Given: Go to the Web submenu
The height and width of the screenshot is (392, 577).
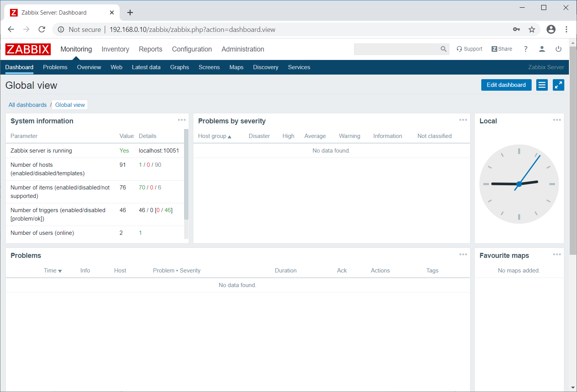Looking at the screenshot, I should point(116,67).
